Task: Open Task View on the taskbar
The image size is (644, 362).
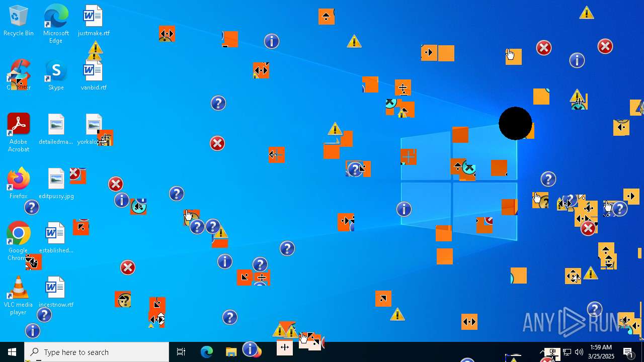Action: 181,352
